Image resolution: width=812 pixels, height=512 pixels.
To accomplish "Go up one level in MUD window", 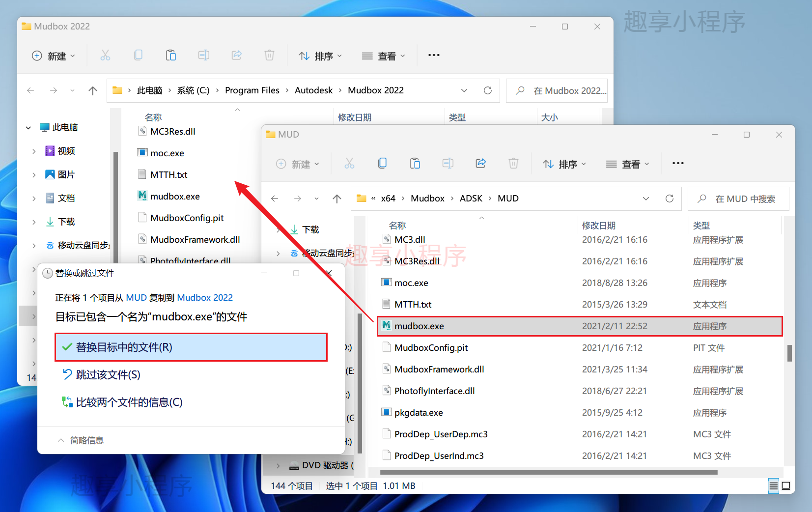I will [x=336, y=199].
